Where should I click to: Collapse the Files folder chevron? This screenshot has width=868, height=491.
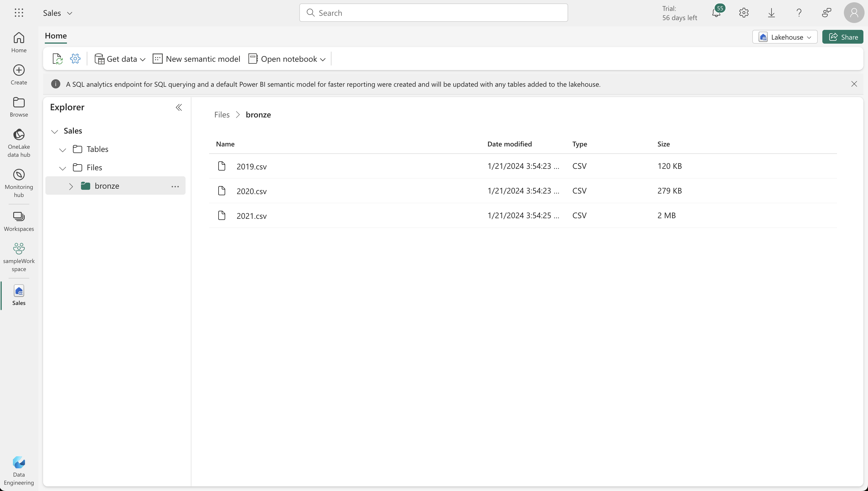pos(62,168)
